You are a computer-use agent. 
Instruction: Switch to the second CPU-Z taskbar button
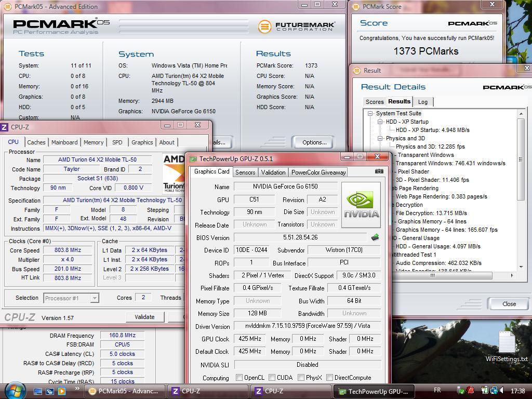pyautogui.click(x=292, y=391)
